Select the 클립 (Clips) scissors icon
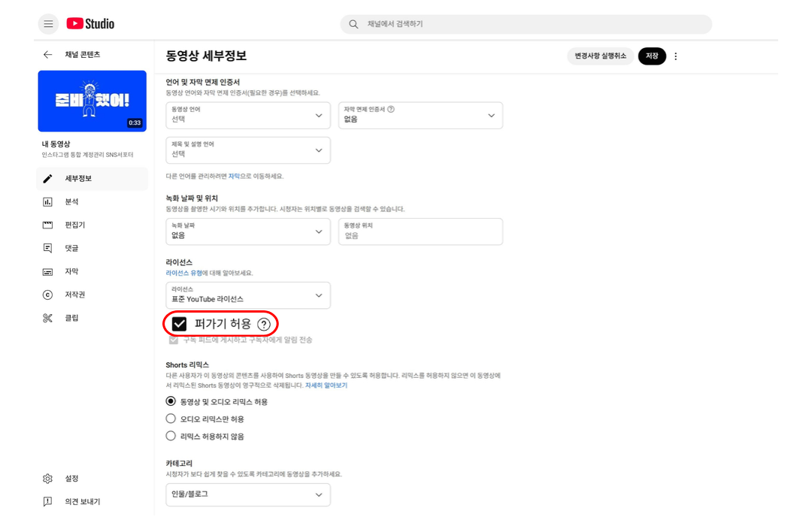Image resolution: width=812 pixels, height=526 pixels. coord(47,318)
